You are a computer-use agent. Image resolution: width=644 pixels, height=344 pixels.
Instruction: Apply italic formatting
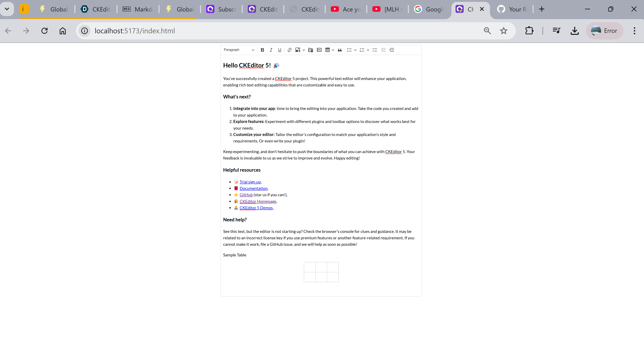pyautogui.click(x=271, y=50)
